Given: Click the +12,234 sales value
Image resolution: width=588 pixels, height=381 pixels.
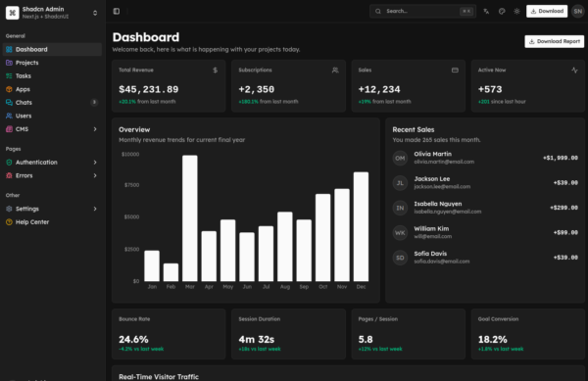Looking at the screenshot, I should (x=379, y=89).
